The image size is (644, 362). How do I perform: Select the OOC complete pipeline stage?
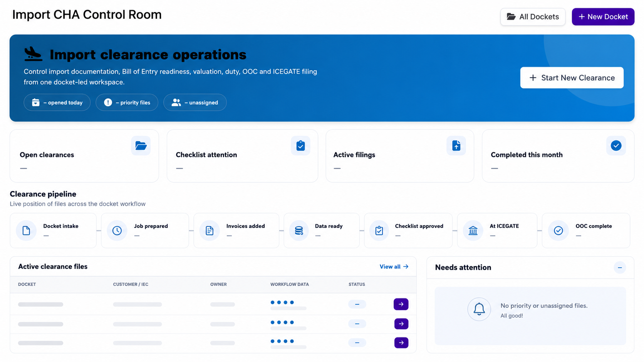click(x=586, y=230)
